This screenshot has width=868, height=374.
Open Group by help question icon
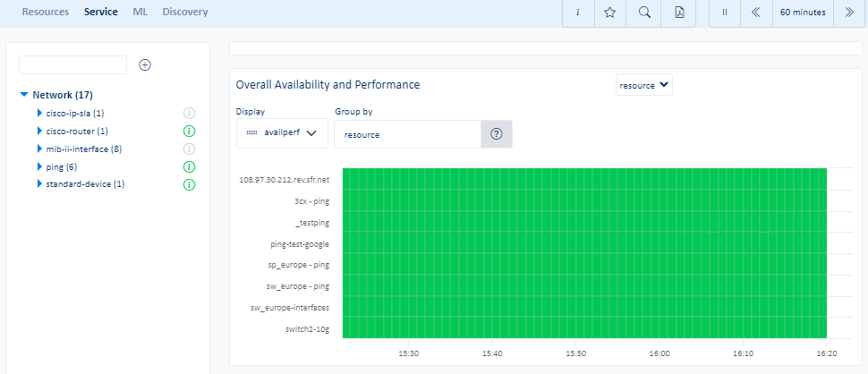tap(497, 134)
